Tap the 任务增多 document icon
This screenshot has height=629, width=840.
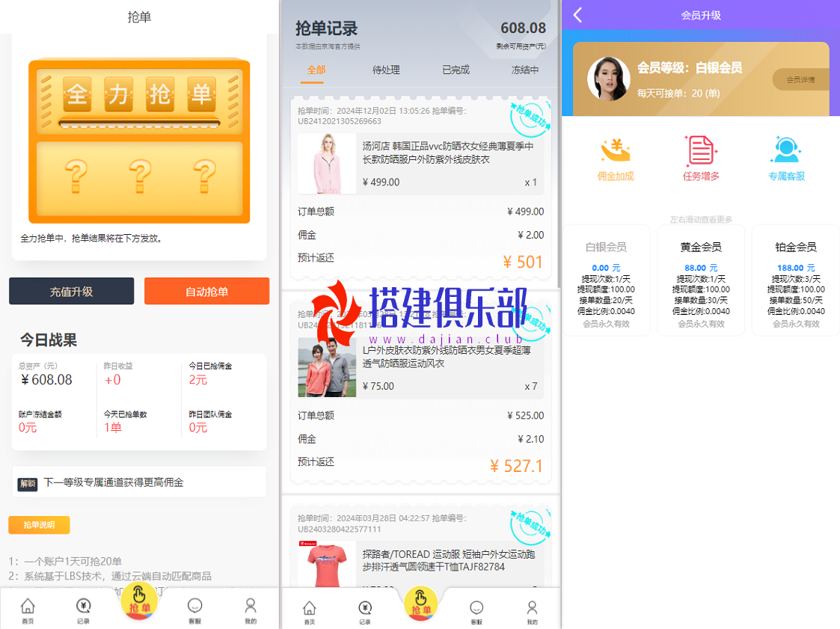[701, 150]
